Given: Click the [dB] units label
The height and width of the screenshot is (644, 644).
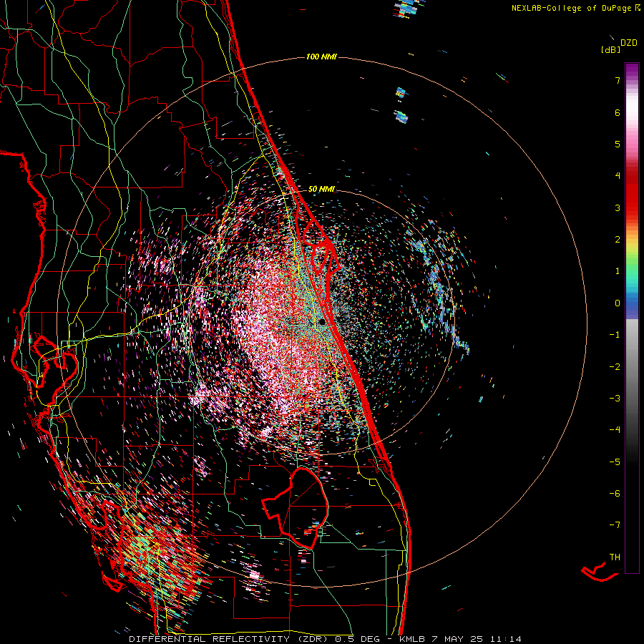Looking at the screenshot, I should [611, 49].
